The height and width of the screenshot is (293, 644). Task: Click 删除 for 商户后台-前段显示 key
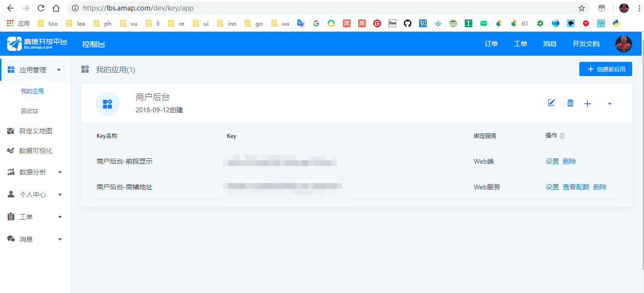[569, 161]
